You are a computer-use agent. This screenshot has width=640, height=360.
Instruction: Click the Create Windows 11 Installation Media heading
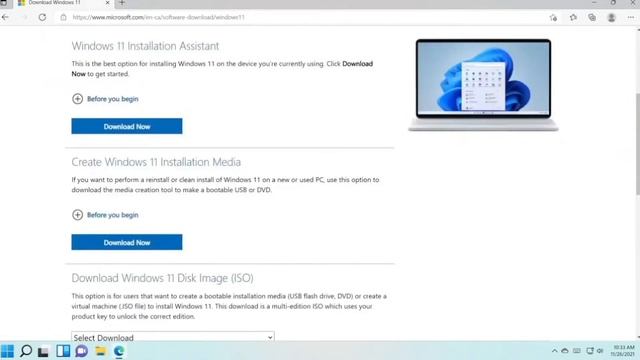(x=156, y=162)
